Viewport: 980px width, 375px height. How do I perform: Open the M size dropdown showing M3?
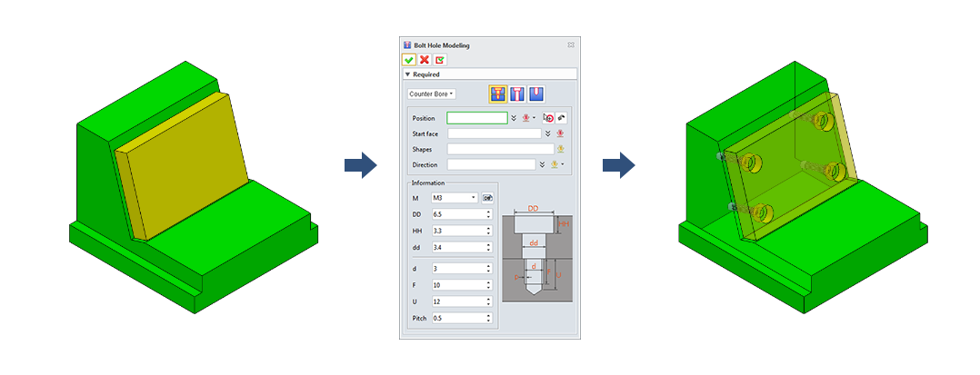[455, 198]
